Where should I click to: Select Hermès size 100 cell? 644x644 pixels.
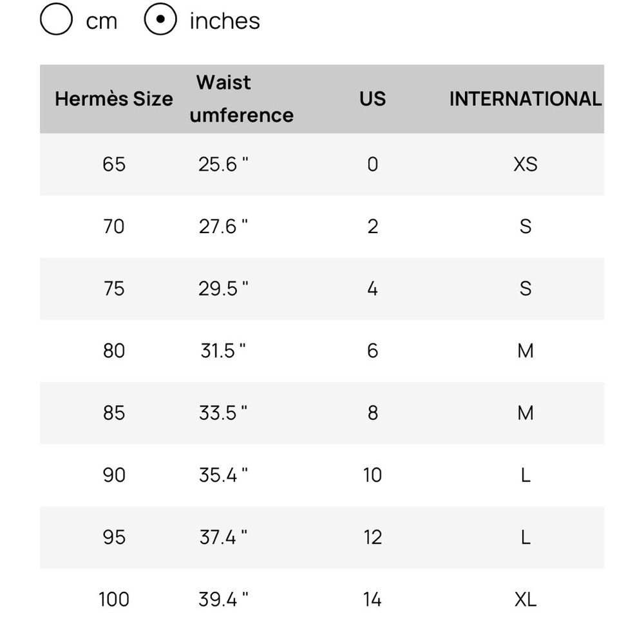pos(114,600)
